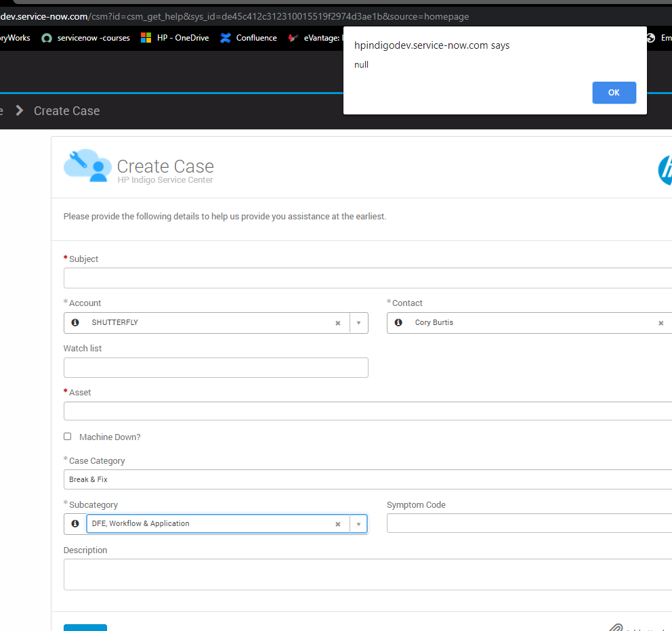Click the paperclip attachment icon
672x631 pixels.
coord(614,627)
